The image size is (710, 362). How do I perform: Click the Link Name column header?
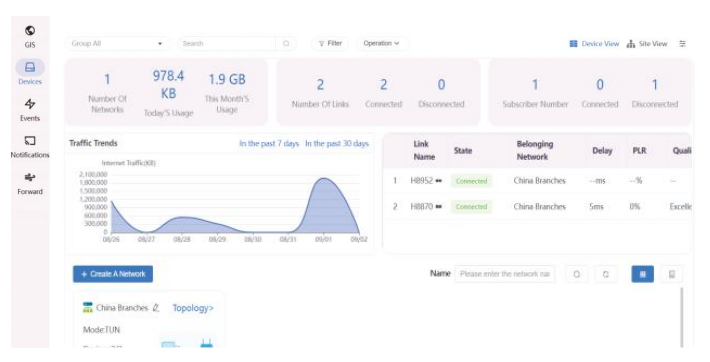click(424, 150)
